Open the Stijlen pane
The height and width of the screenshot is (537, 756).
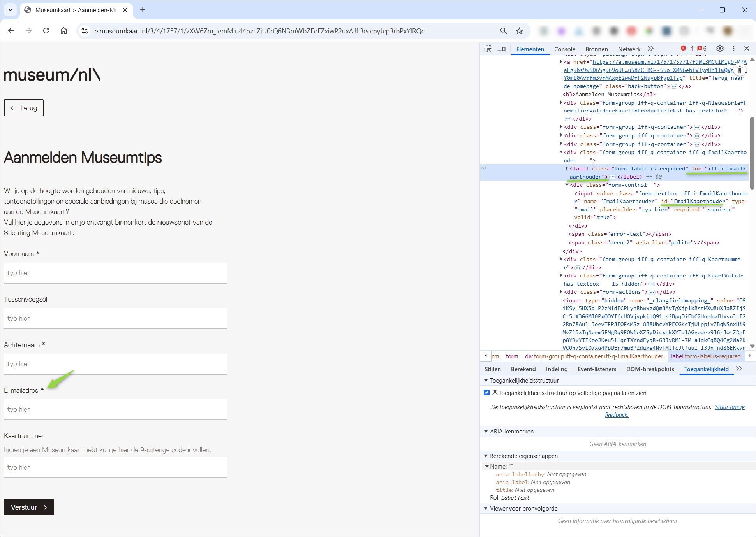[x=493, y=369]
